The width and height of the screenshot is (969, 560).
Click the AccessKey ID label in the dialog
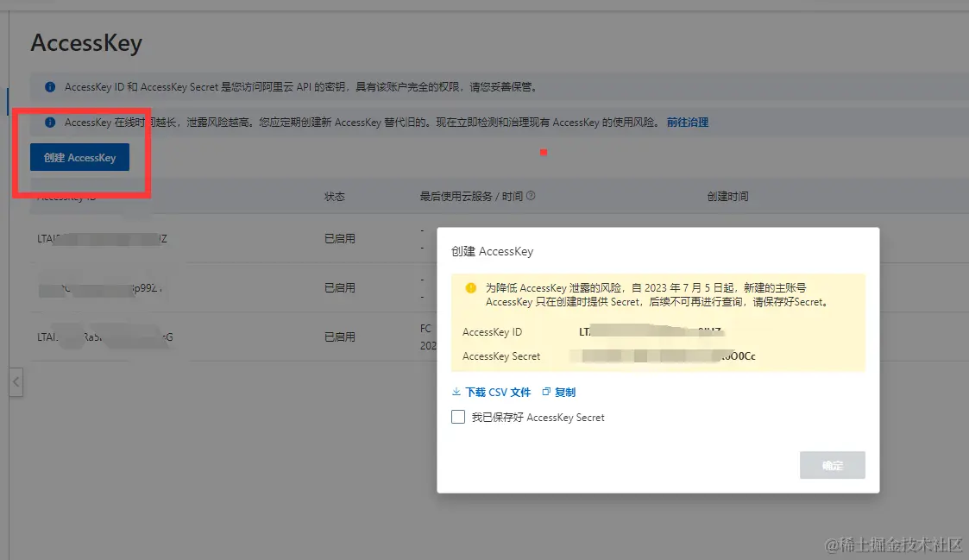(492, 332)
